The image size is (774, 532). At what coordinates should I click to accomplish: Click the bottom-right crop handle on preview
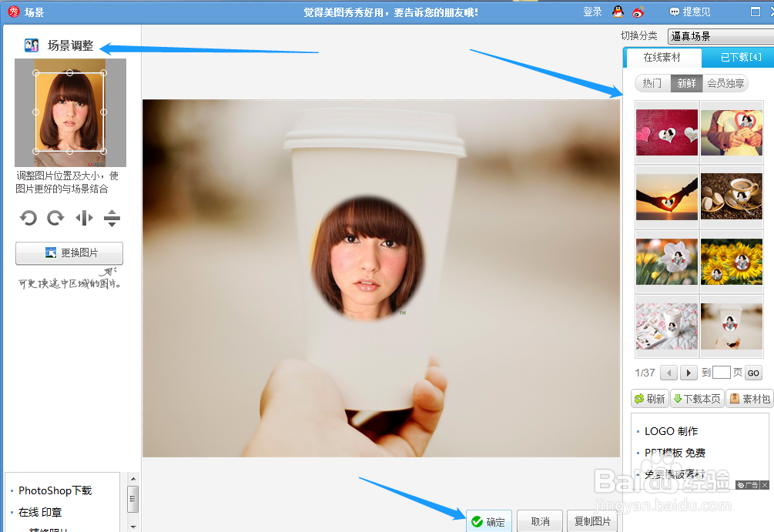coord(104,151)
